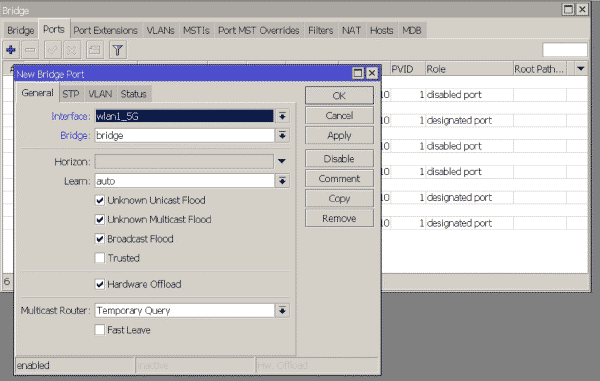Click the Copy button
Image resolution: width=600 pixels, height=381 pixels.
(339, 198)
